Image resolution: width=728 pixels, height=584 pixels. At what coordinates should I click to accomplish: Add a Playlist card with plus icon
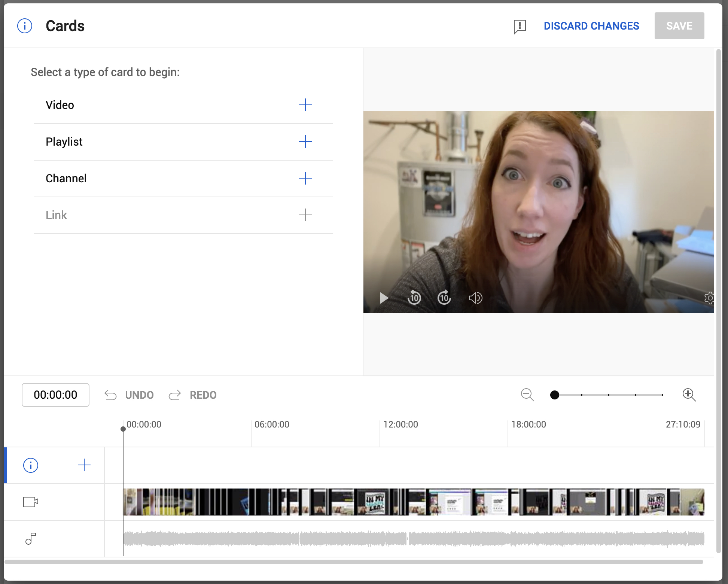click(x=305, y=142)
